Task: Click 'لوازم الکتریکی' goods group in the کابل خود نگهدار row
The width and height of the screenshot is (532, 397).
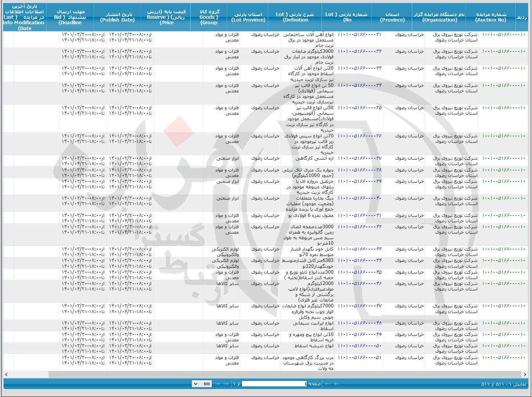Action: point(225,252)
